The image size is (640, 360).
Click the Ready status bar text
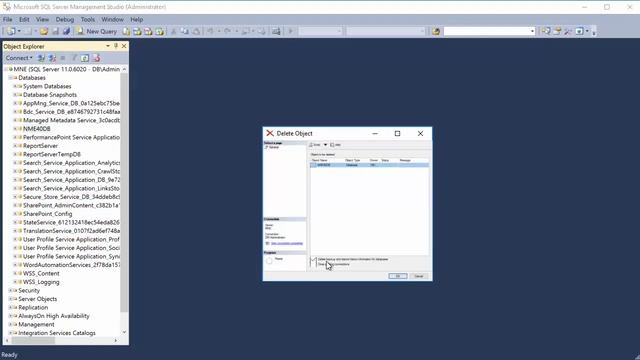pos(9,355)
